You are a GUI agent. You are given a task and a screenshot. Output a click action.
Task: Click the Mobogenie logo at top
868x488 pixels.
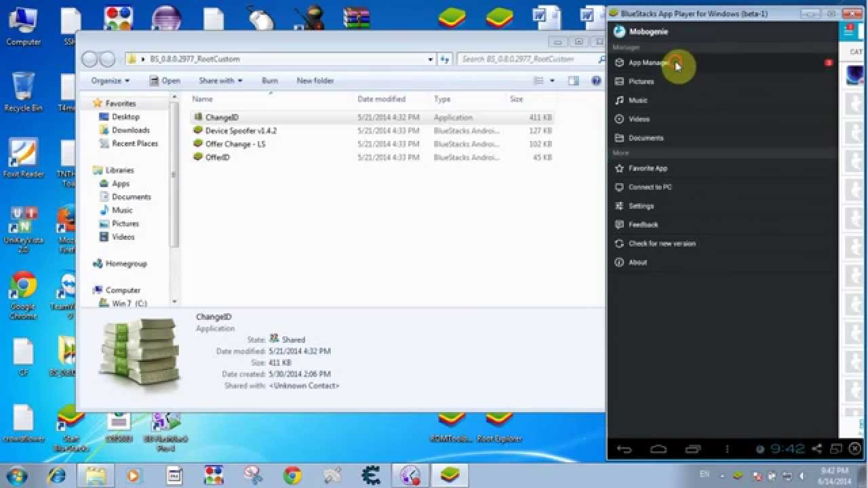618,31
